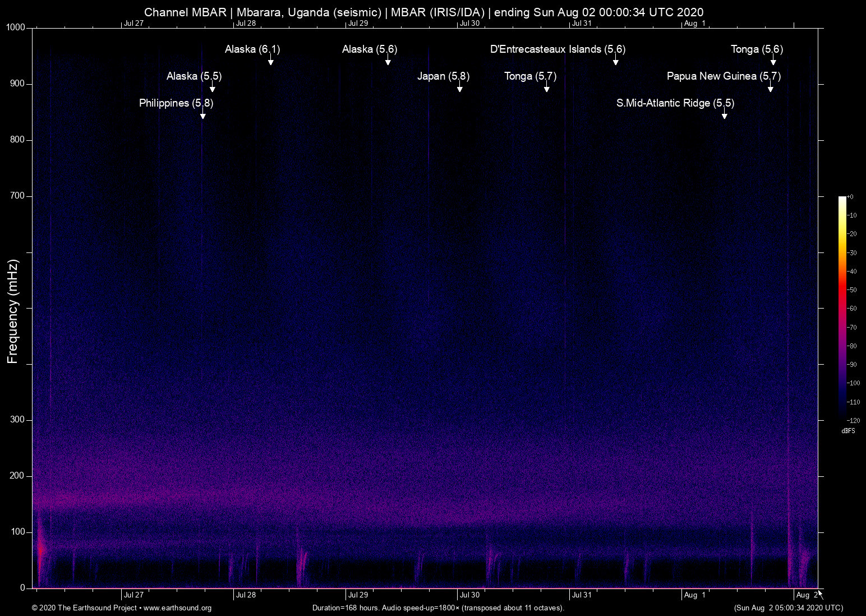This screenshot has height=616, width=866.
Task: Click the arrow beneath Tonga (5.7)
Action: pyautogui.click(x=546, y=87)
